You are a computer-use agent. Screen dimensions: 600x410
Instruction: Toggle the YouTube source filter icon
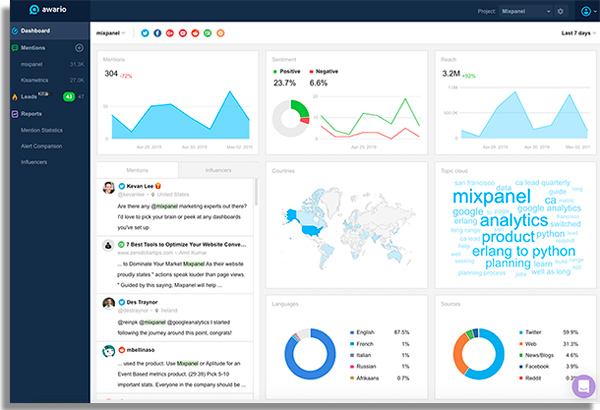point(183,33)
